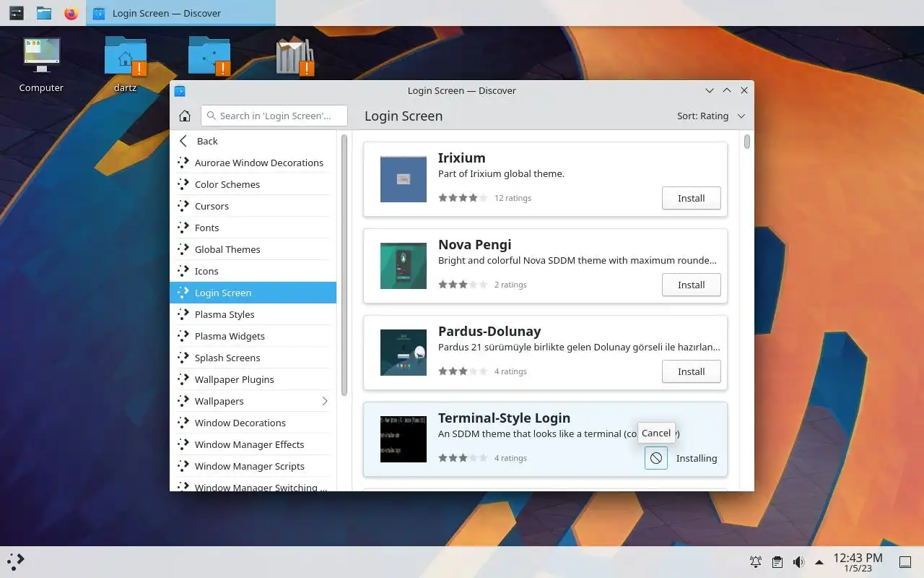Click the Cursors category icon
Screen dimensions: 924x578
tap(183, 206)
